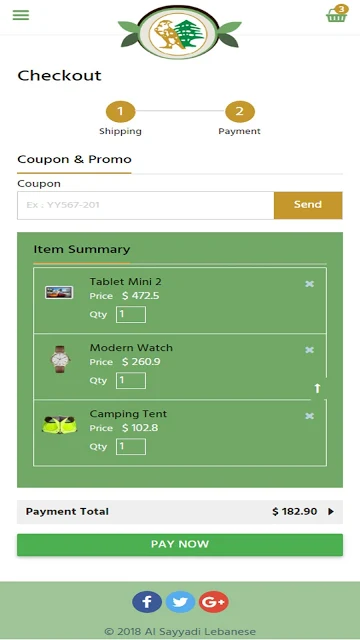Click the Al Sayyadi logo
The height and width of the screenshot is (640, 360).
180,33
